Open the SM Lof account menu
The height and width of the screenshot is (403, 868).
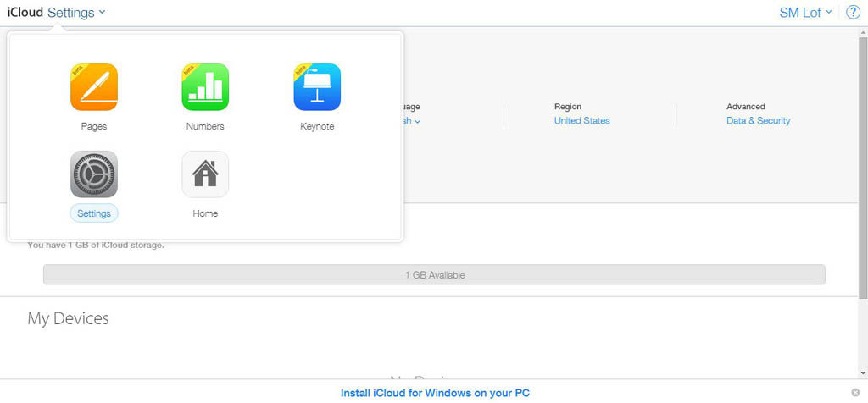(x=805, y=13)
